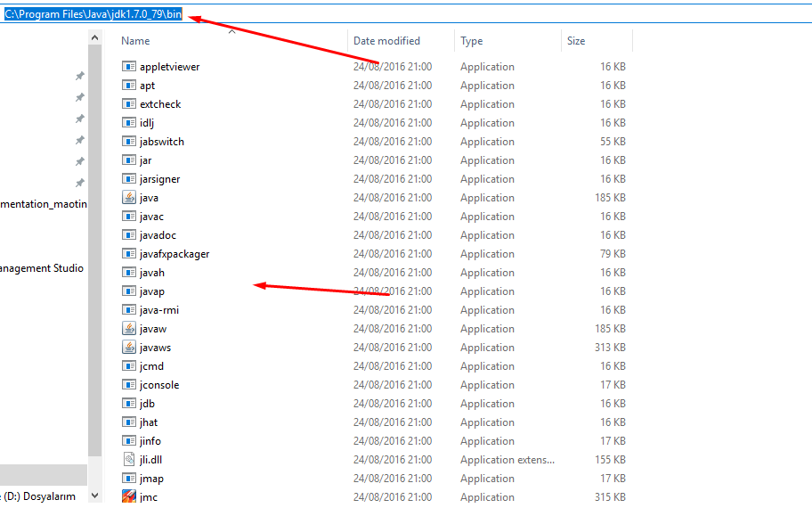Select the jhat file icon

point(129,422)
